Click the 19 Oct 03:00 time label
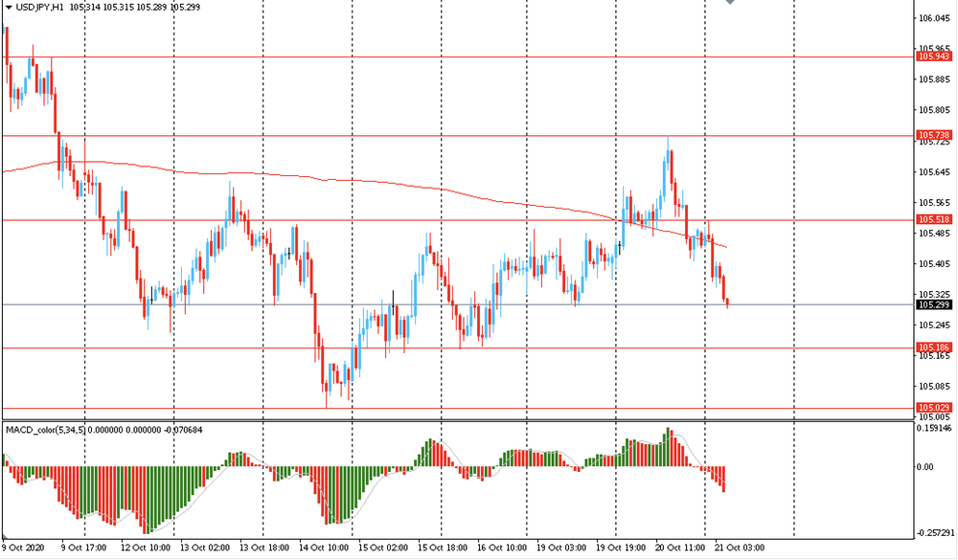 (x=561, y=548)
